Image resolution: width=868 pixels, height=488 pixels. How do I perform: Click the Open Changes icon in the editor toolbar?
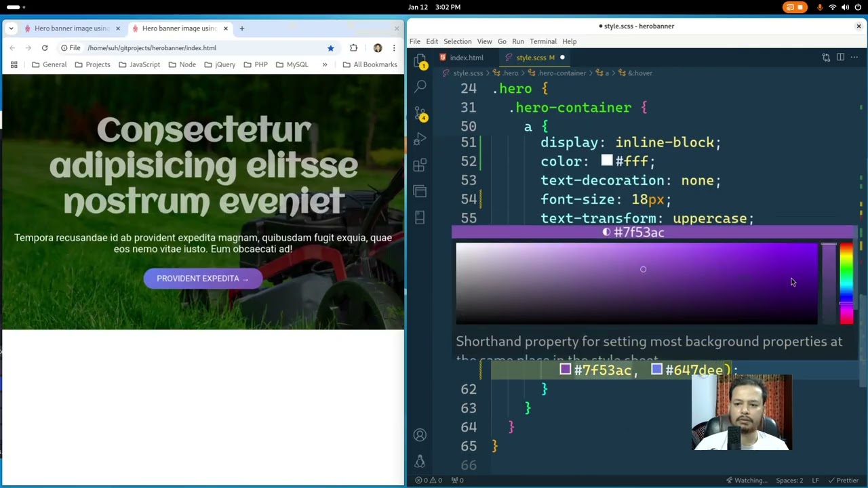pyautogui.click(x=826, y=58)
